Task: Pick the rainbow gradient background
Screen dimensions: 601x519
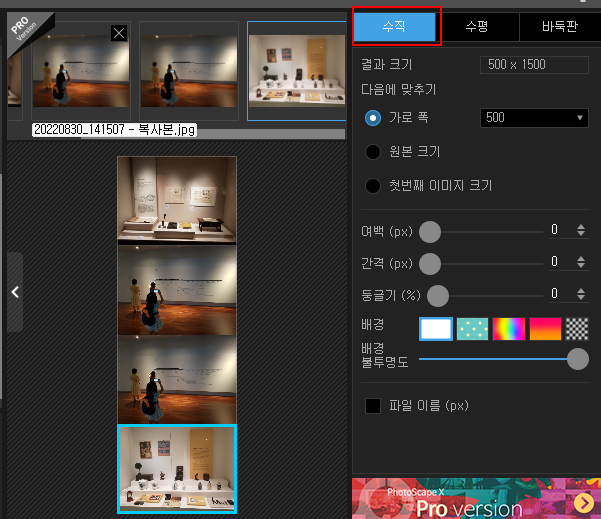Action: click(x=509, y=329)
